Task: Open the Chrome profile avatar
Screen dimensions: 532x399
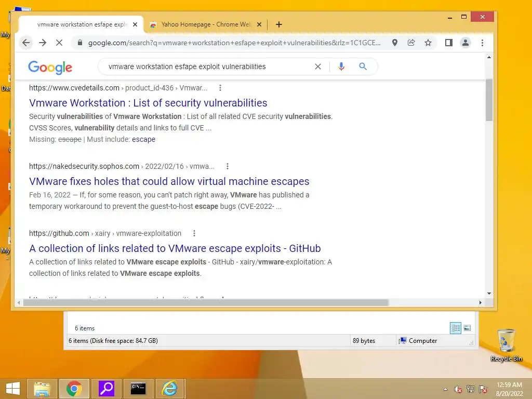Action: pos(465,43)
